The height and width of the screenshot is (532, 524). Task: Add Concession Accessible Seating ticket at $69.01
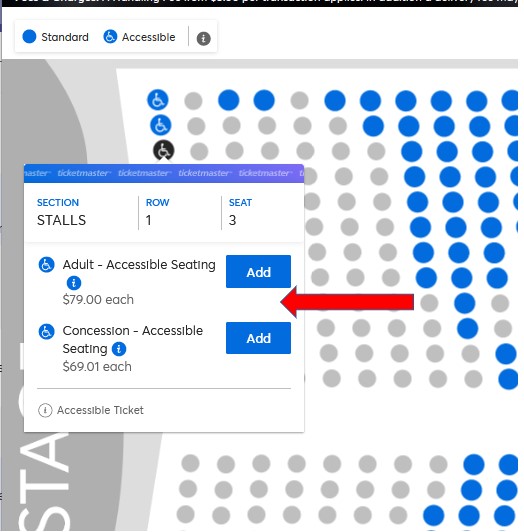[258, 338]
